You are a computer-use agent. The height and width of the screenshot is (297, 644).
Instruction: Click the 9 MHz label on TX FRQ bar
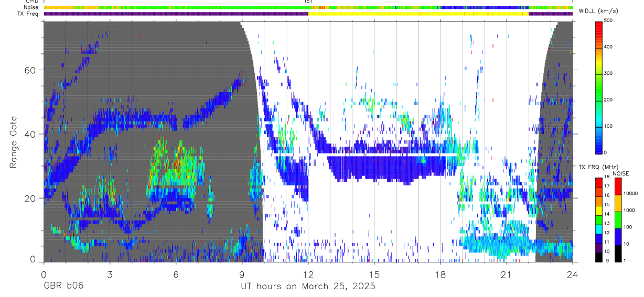click(608, 261)
